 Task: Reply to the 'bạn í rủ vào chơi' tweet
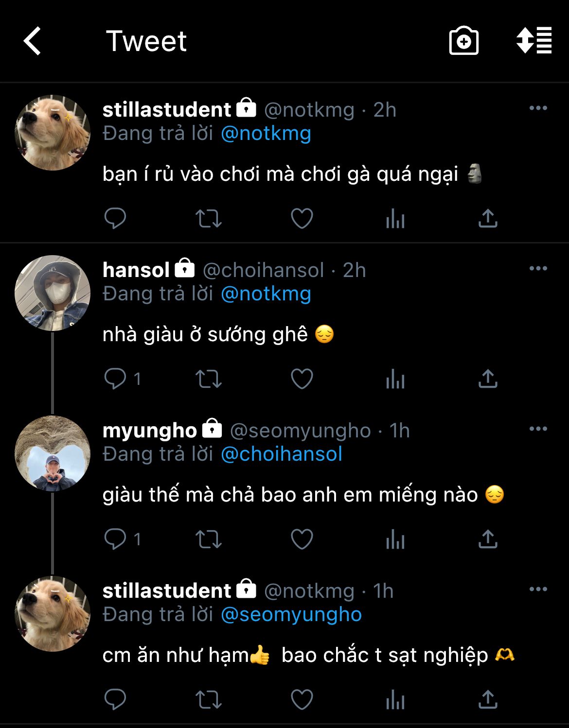pyautogui.click(x=115, y=218)
